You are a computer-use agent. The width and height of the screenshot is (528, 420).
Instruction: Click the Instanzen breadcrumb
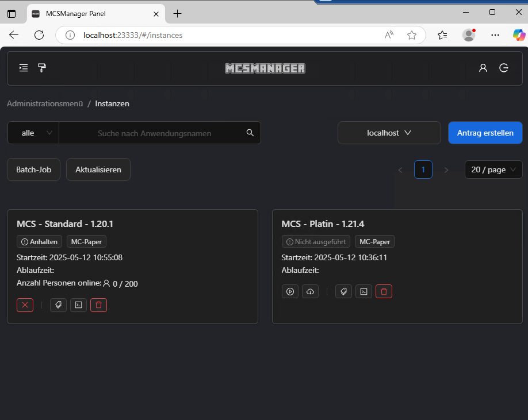tap(112, 103)
